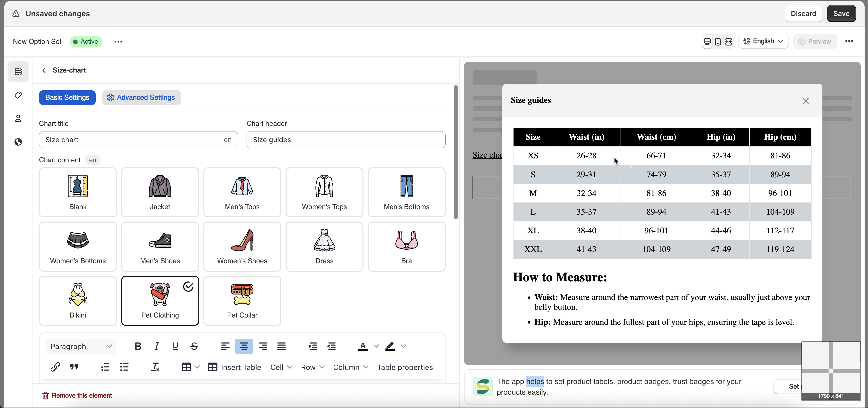The width and height of the screenshot is (868, 408).
Task: Open the Column options dropdown
Action: (350, 367)
